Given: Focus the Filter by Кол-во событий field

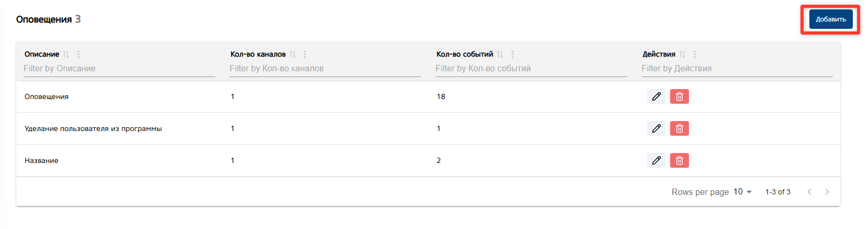Looking at the screenshot, I should (531, 69).
